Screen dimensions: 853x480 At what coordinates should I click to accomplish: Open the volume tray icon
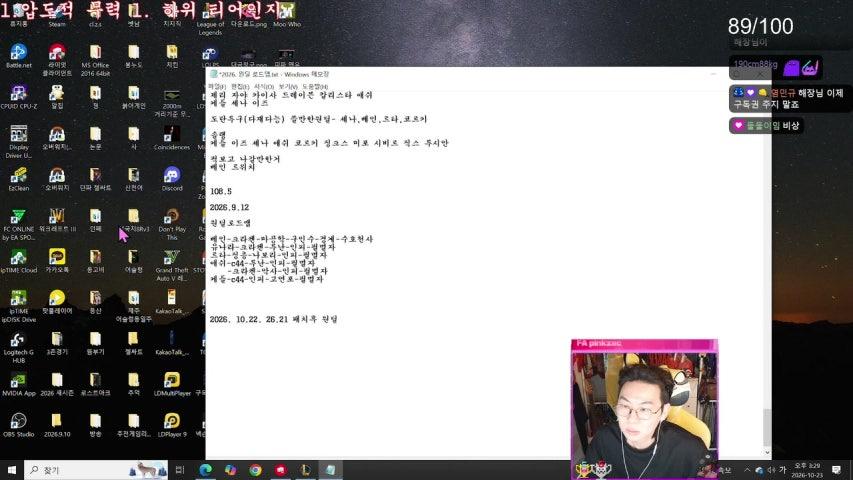click(771, 470)
